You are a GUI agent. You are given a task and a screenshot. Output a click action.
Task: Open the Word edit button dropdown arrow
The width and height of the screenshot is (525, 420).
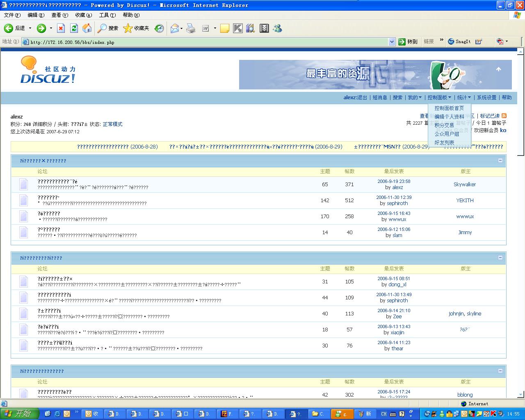tap(215, 28)
